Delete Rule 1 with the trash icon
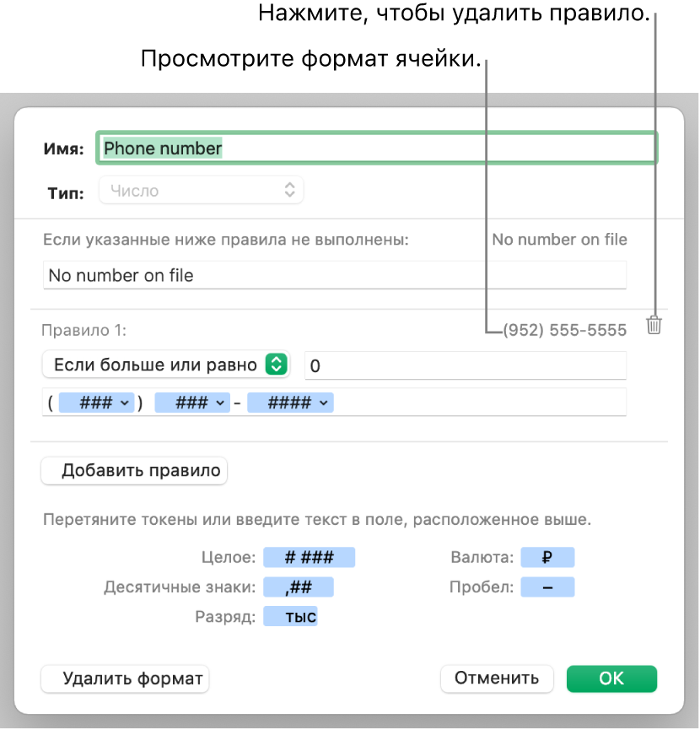 tap(654, 325)
